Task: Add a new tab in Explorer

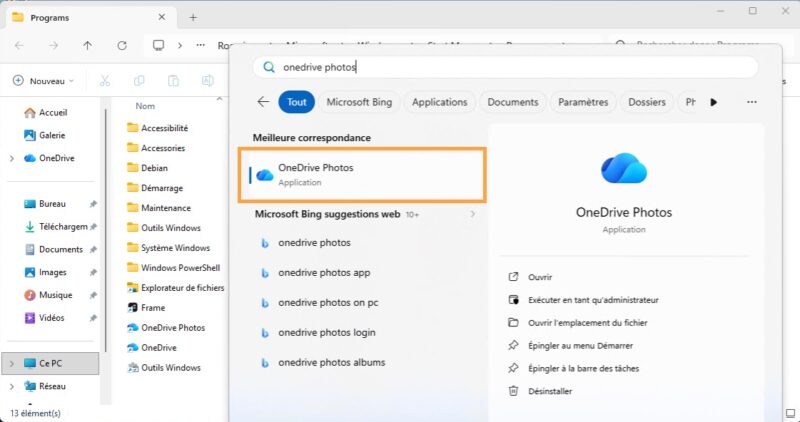Action: pos(193,17)
